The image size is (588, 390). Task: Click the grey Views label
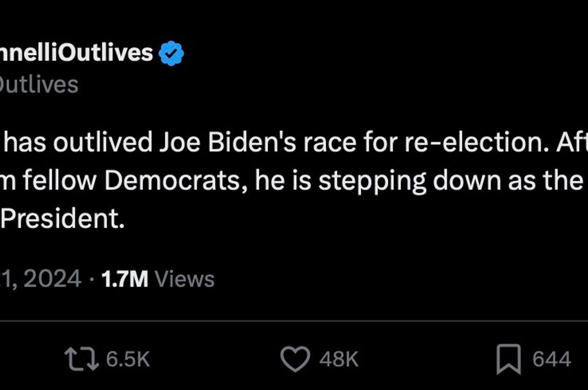pos(185,279)
